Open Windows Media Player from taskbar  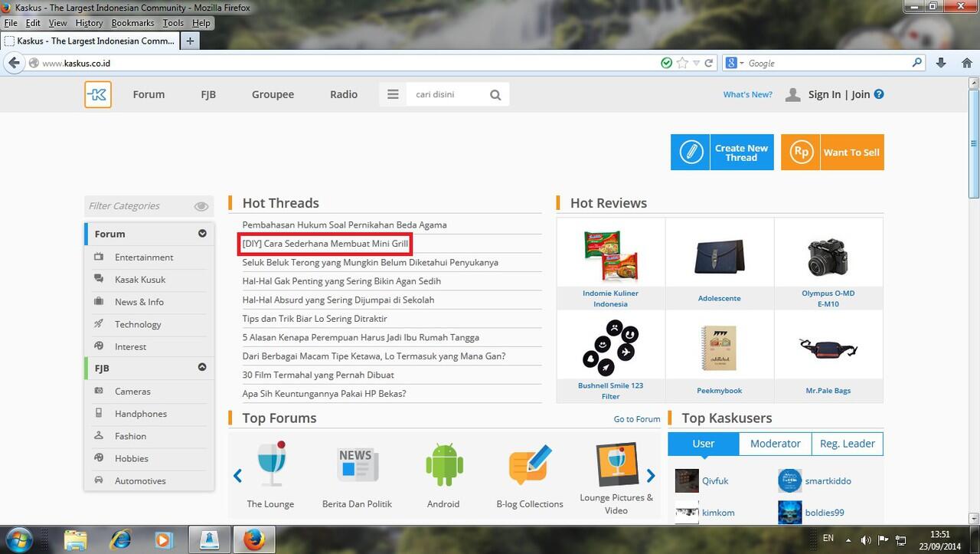tap(162, 539)
